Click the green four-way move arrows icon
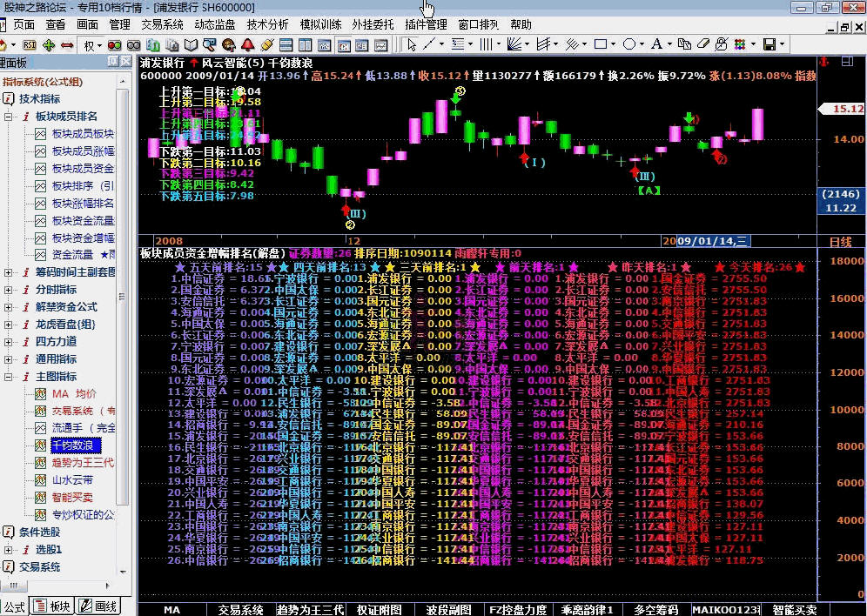The image size is (867, 616). point(49,44)
